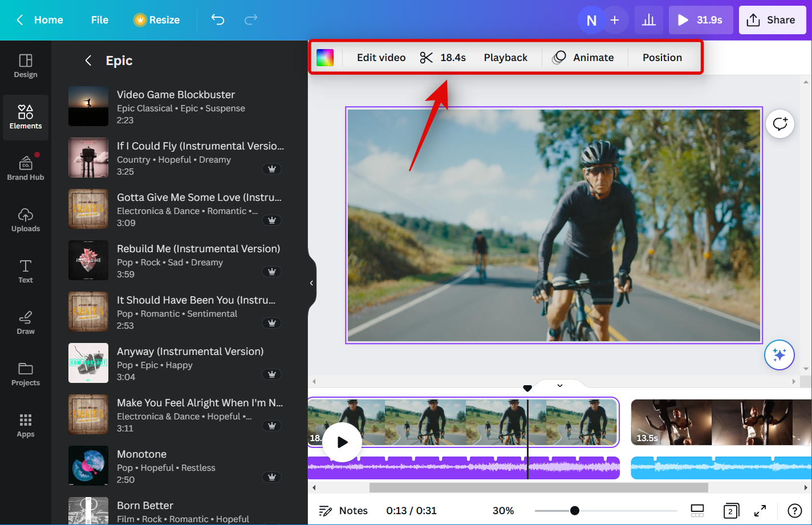
Task: Open the Playback options
Action: pyautogui.click(x=505, y=58)
